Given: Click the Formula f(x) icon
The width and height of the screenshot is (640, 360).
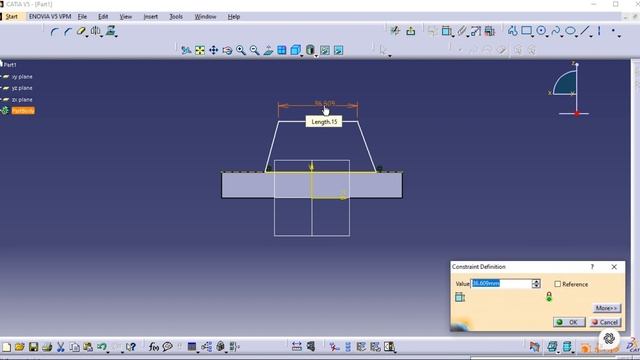Looking at the screenshot, I should point(153,347).
